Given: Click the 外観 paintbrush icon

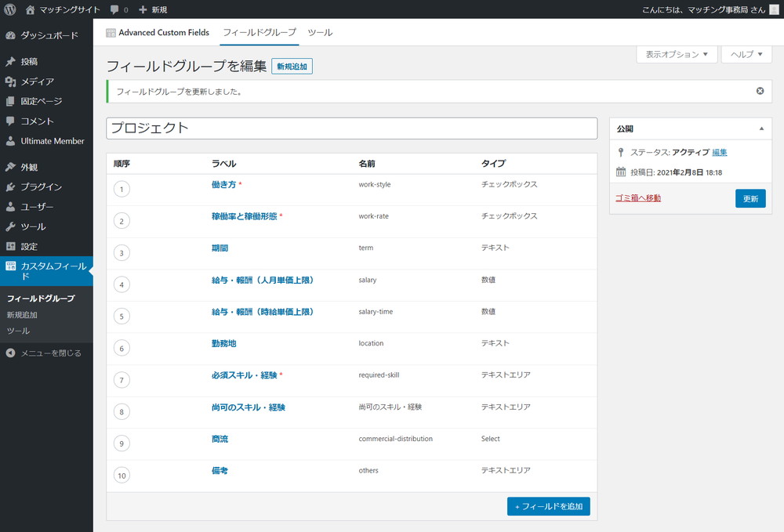Looking at the screenshot, I should point(10,167).
